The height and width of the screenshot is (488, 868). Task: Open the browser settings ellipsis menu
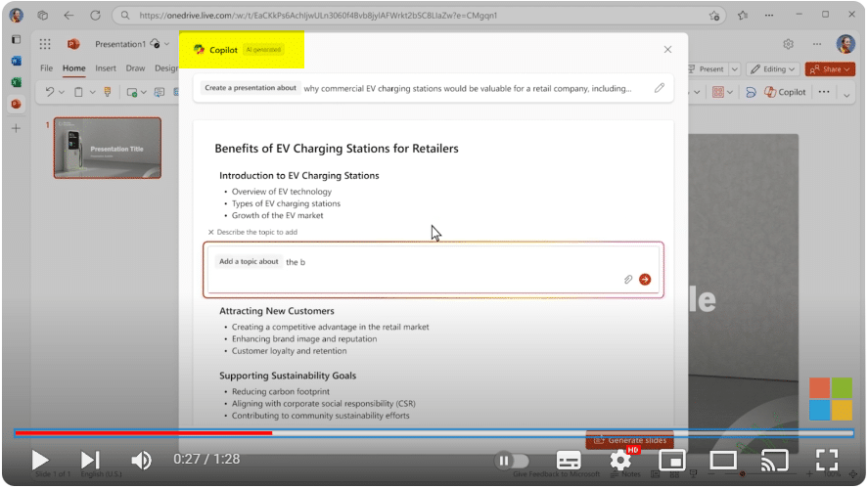coord(769,15)
